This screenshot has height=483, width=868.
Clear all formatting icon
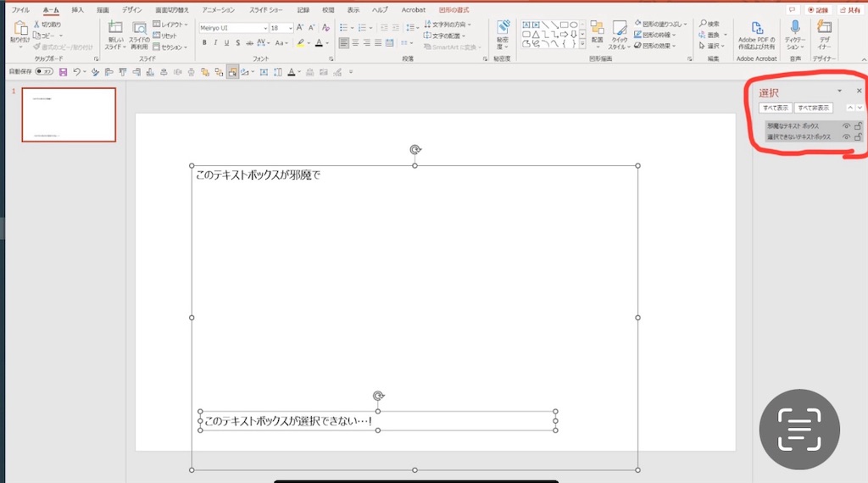(325, 27)
